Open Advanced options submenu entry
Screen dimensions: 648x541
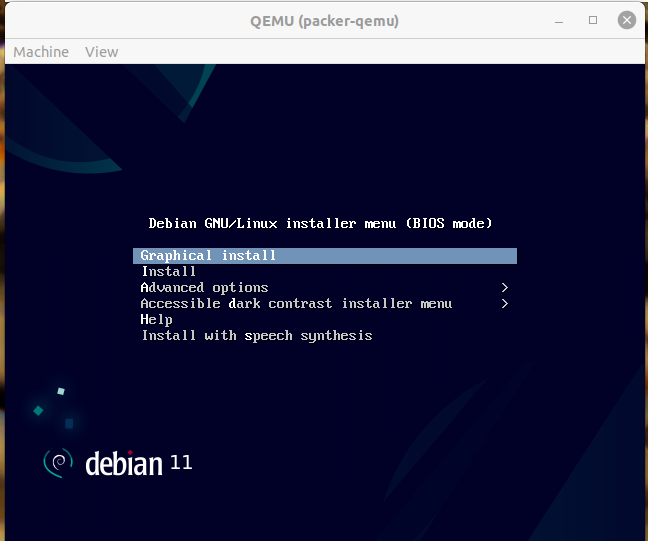click(204, 288)
